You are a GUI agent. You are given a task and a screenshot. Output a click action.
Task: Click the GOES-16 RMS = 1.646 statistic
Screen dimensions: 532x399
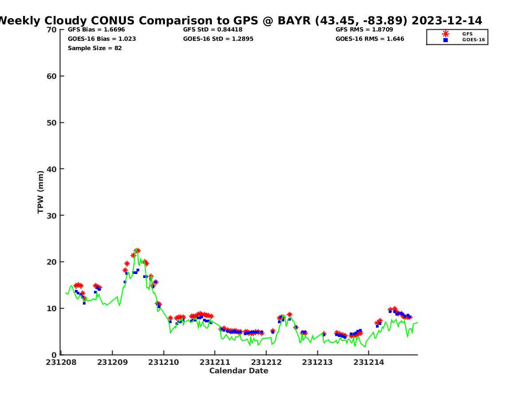click(370, 39)
